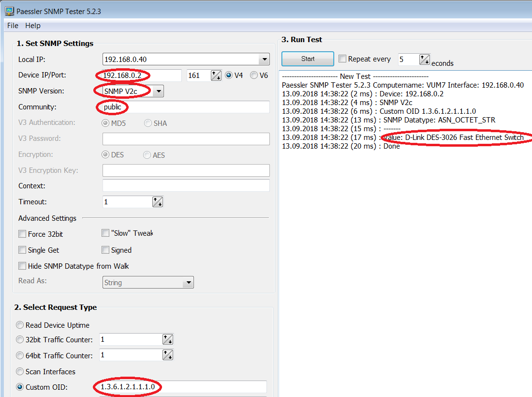Enable the Single Get checkbox

point(22,250)
